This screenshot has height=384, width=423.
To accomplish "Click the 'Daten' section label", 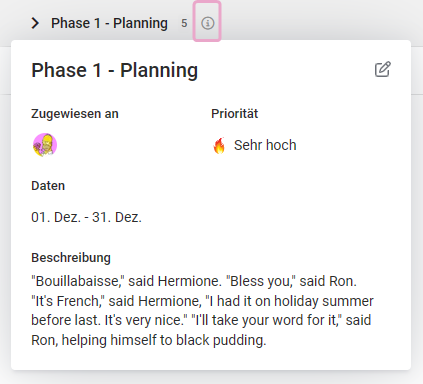I will (x=48, y=186).
